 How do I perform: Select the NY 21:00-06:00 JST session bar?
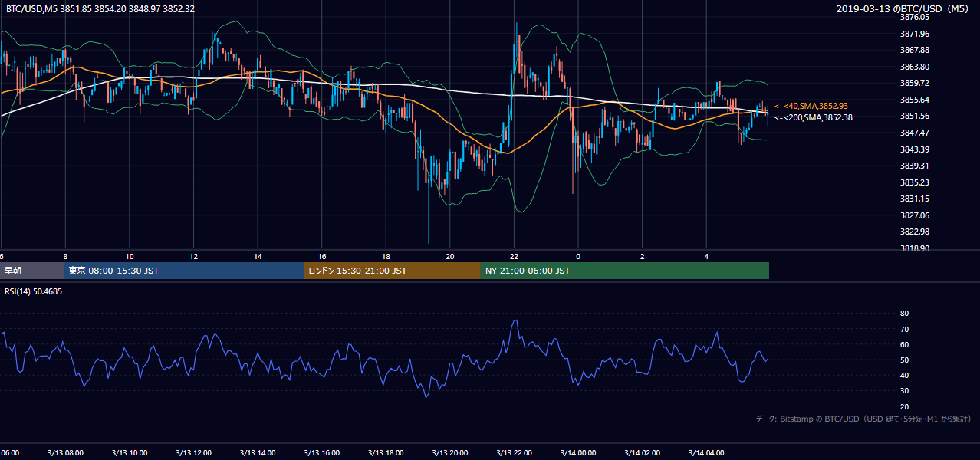pyautogui.click(x=625, y=271)
